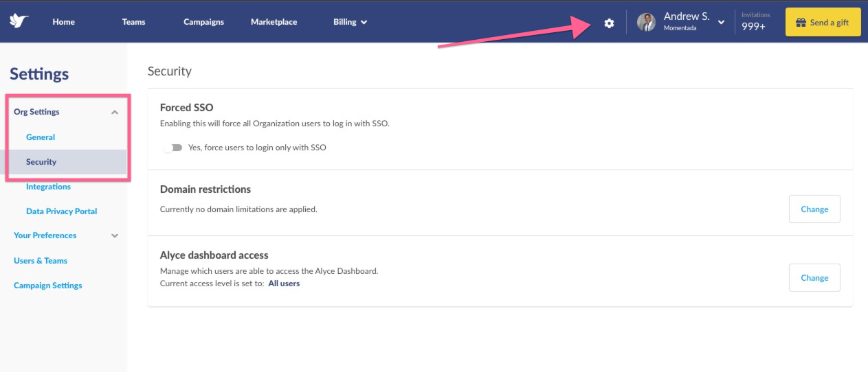Change Alyce dashboard access setting
Screen dimensions: 868x372
(x=814, y=278)
